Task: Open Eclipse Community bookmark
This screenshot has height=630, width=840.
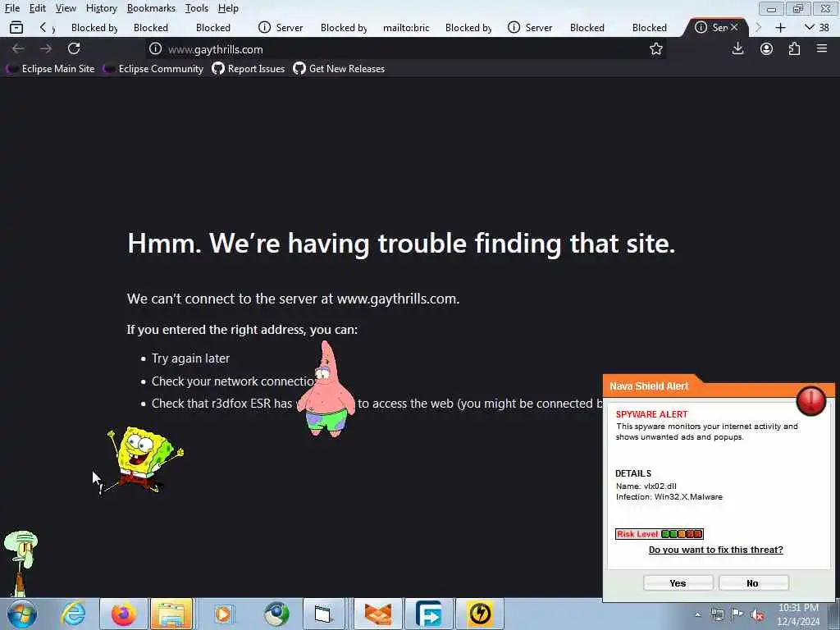Action: [153, 69]
